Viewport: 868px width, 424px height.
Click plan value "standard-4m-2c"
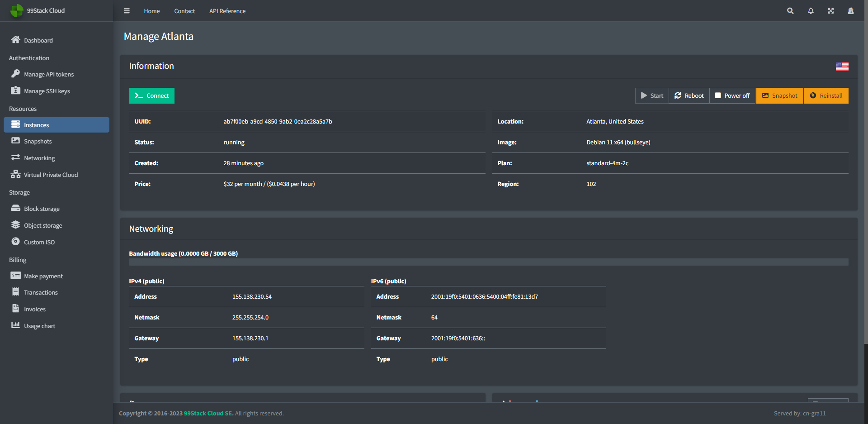pyautogui.click(x=607, y=163)
